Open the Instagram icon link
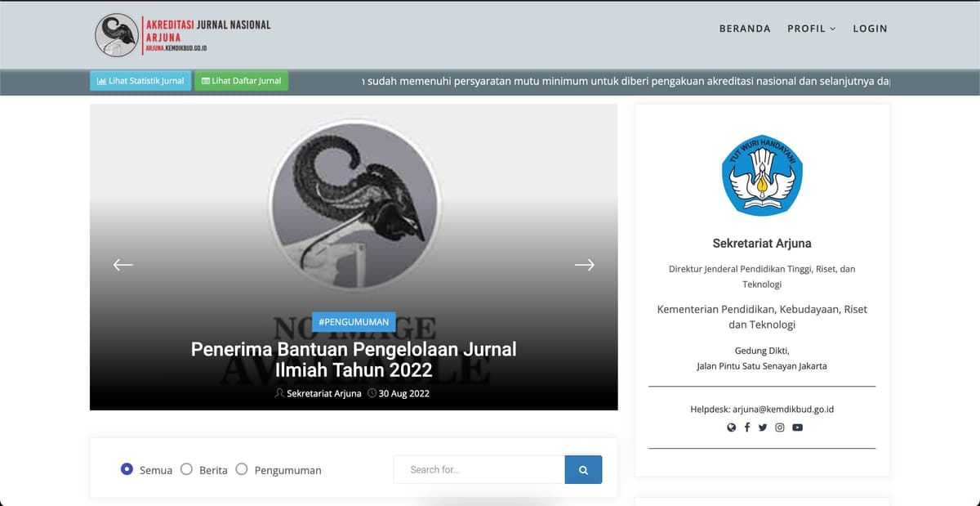 click(780, 428)
